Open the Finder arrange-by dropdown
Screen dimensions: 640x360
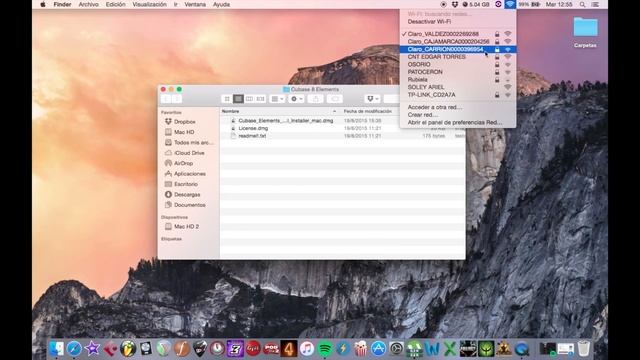(x=277, y=99)
